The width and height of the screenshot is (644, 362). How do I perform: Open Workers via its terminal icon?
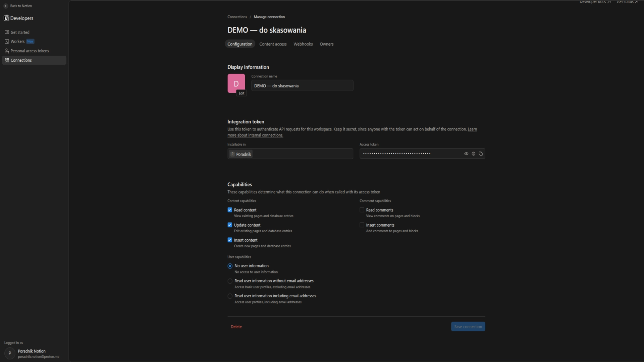[x=7, y=41]
